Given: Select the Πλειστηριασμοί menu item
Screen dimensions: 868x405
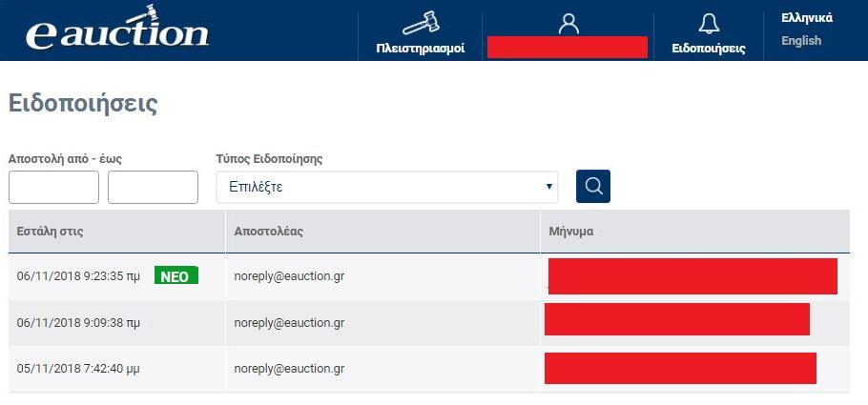Looking at the screenshot, I should [x=420, y=49].
